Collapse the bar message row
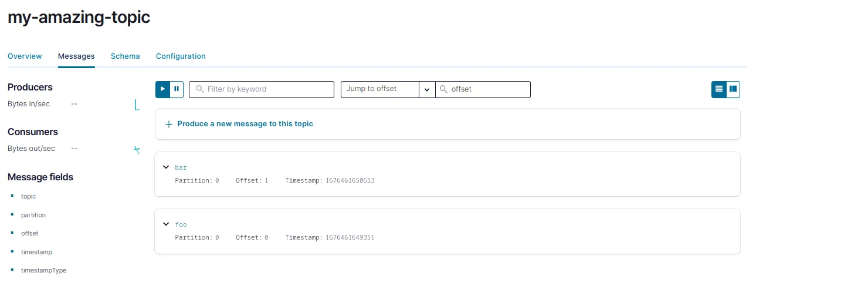The width and height of the screenshot is (868, 286). click(166, 167)
